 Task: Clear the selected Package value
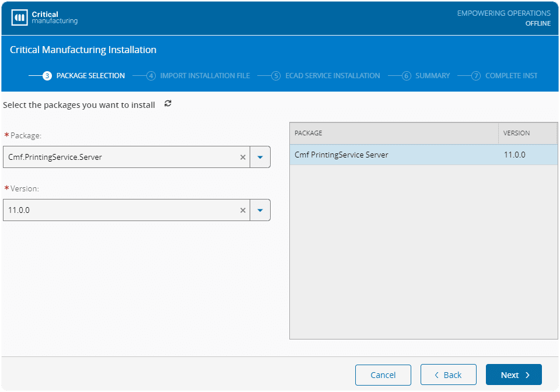[x=243, y=157]
